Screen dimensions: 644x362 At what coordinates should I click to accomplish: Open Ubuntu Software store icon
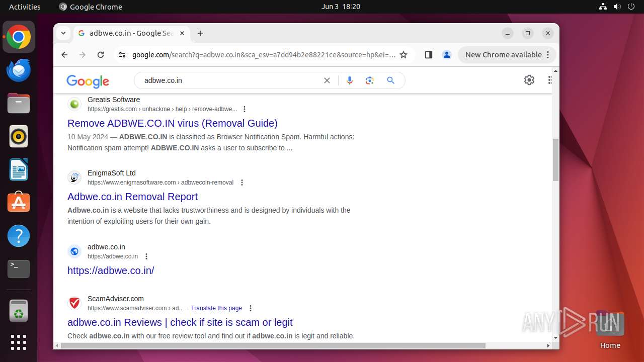(19, 203)
